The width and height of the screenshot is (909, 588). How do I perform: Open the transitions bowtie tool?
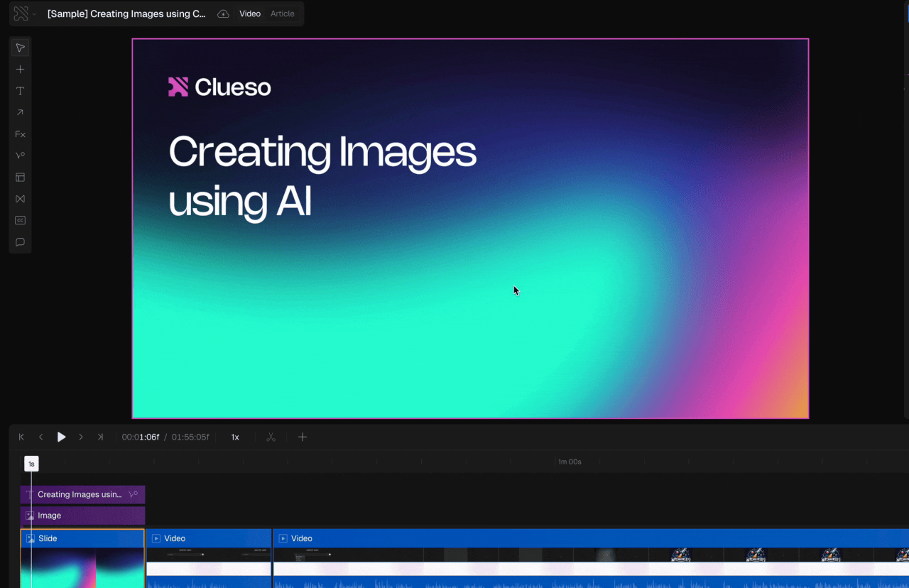pyautogui.click(x=20, y=199)
